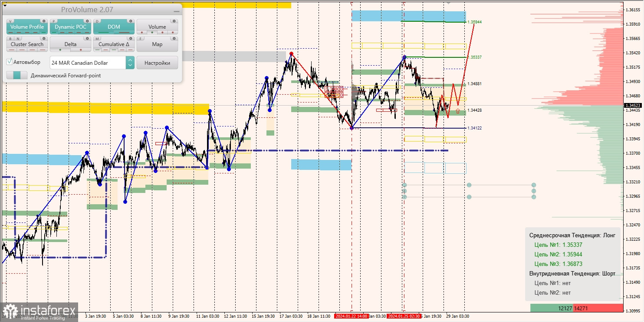This screenshot has height=322, width=644.
Task: Click the 1.34428 level label
Action: coord(474,110)
